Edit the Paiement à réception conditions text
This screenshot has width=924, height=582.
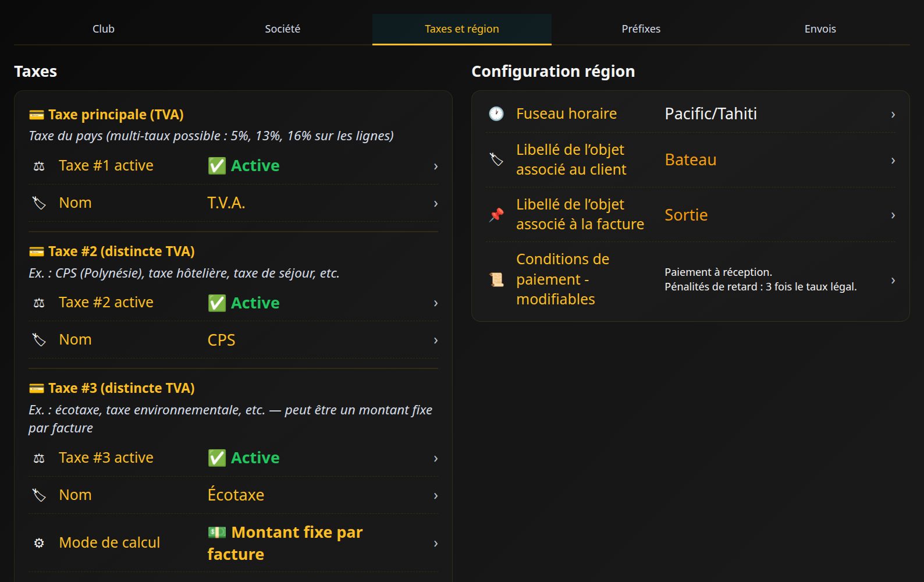point(760,279)
